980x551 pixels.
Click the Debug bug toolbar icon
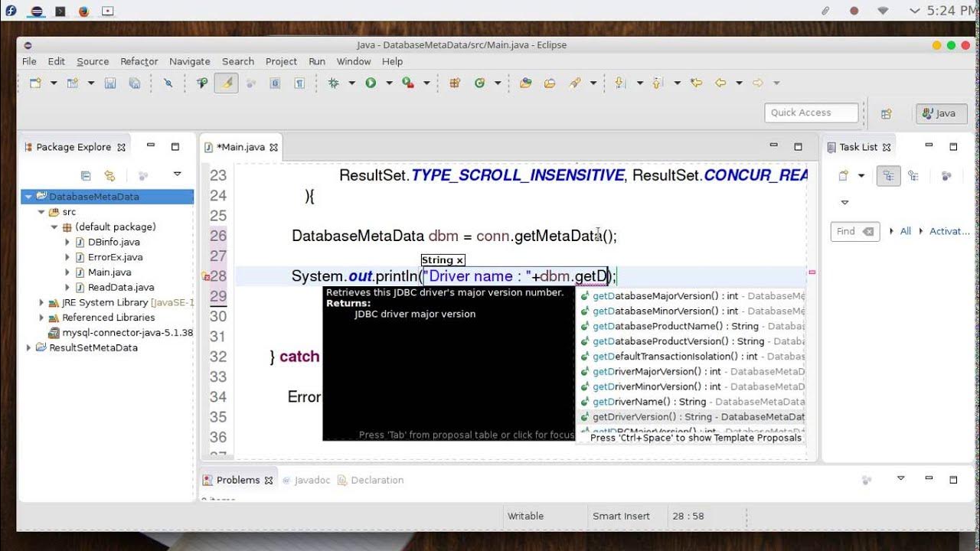pyautogui.click(x=333, y=83)
